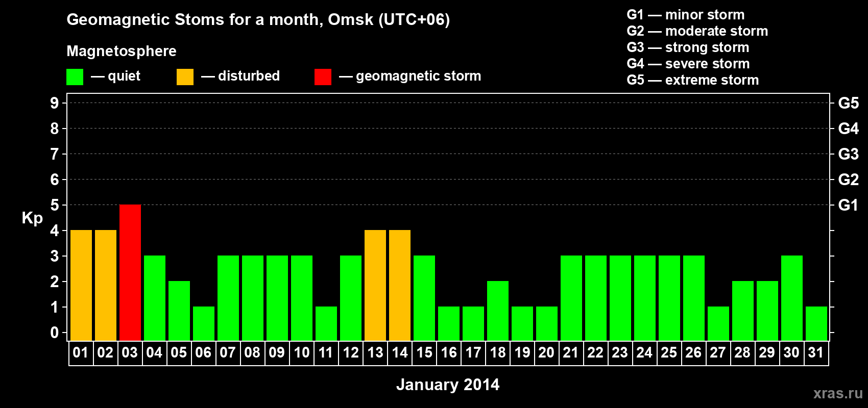Click the G3 label on right axis

pyautogui.click(x=849, y=154)
